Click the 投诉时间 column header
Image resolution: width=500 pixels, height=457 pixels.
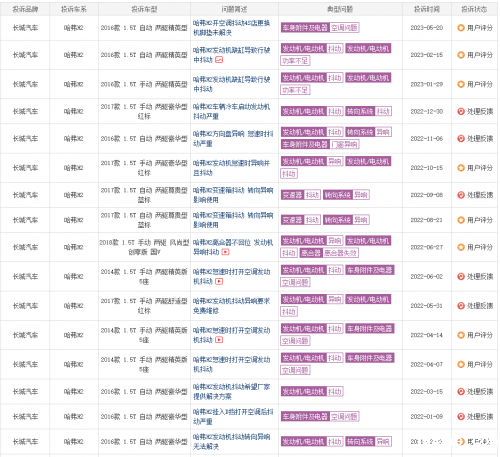coord(427,9)
